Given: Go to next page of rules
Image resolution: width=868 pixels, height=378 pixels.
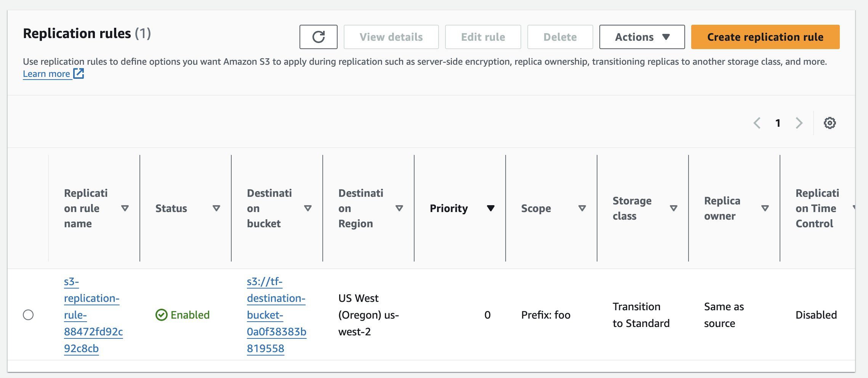Looking at the screenshot, I should pyautogui.click(x=799, y=123).
